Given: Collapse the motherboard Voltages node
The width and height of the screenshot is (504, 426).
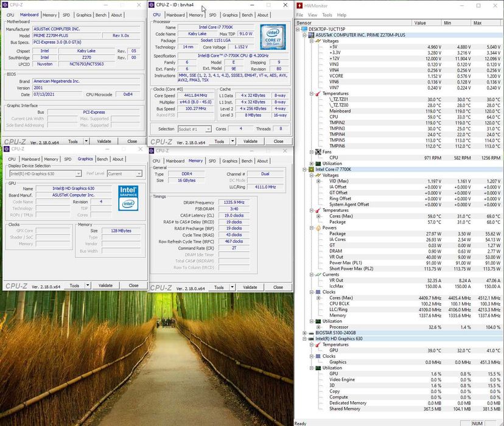Looking at the screenshot, I should tap(312, 41).
